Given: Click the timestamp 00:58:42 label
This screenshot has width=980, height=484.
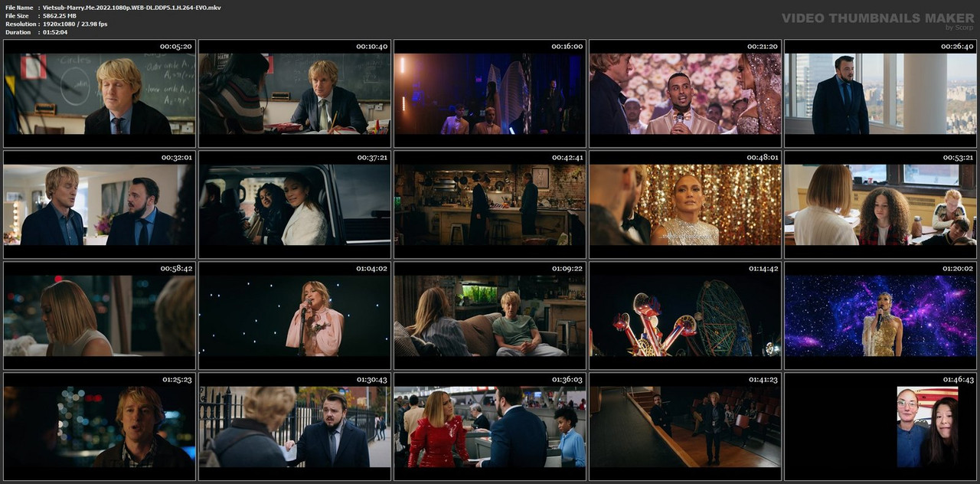Looking at the screenshot, I should click(x=175, y=268).
